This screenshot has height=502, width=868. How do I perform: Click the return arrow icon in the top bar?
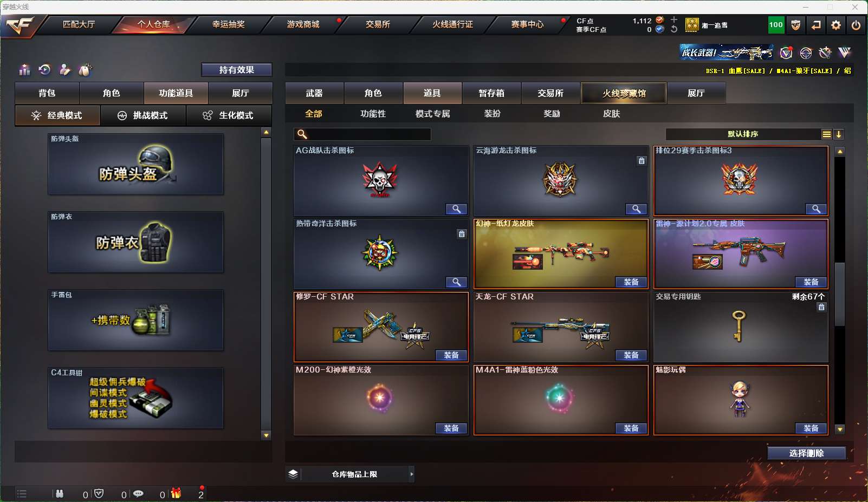pyautogui.click(x=816, y=25)
